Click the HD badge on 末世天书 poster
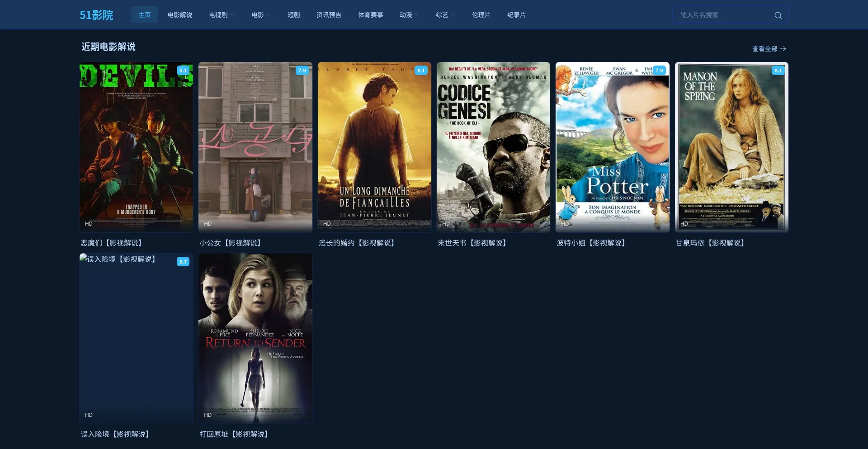The image size is (868, 449). [x=446, y=224]
